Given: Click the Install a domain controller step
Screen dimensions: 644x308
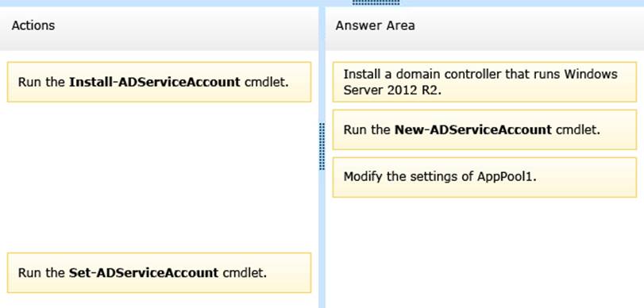Looking at the screenshot, I should click(484, 82).
